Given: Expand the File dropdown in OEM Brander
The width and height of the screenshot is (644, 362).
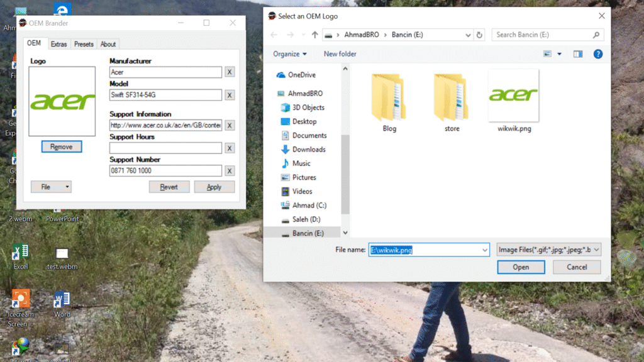Looking at the screenshot, I should tap(51, 187).
